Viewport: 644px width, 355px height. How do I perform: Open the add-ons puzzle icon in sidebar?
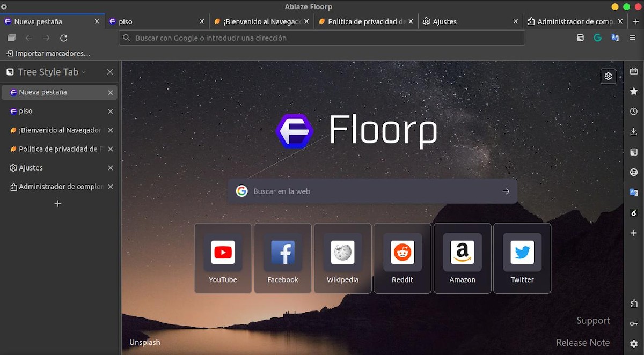tap(634, 304)
